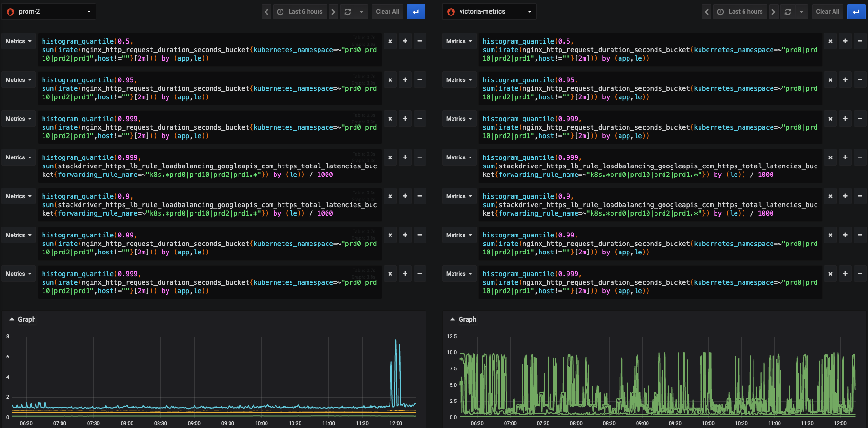Remove the prom-2 0.99 quantile query row
The width and height of the screenshot is (868, 428).
(x=420, y=235)
